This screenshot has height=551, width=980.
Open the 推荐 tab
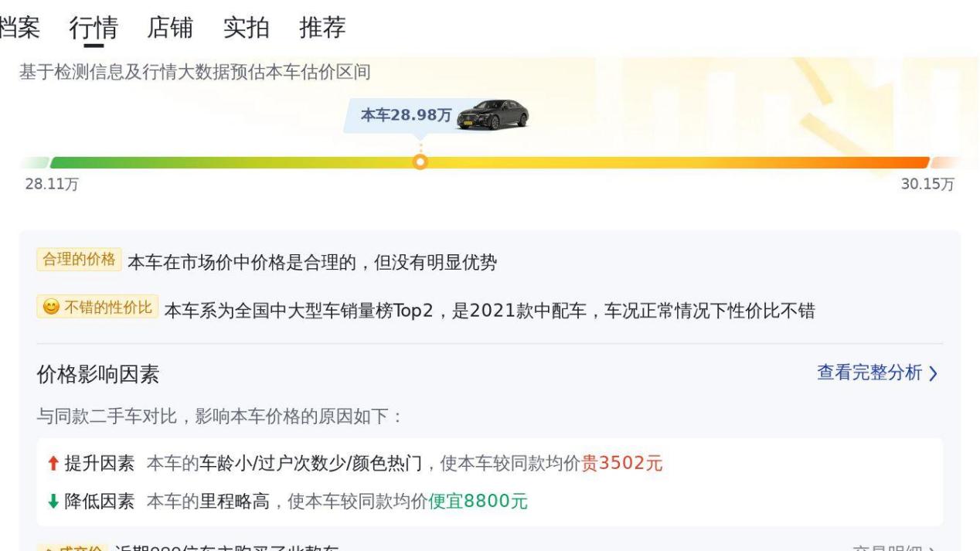[x=322, y=28]
